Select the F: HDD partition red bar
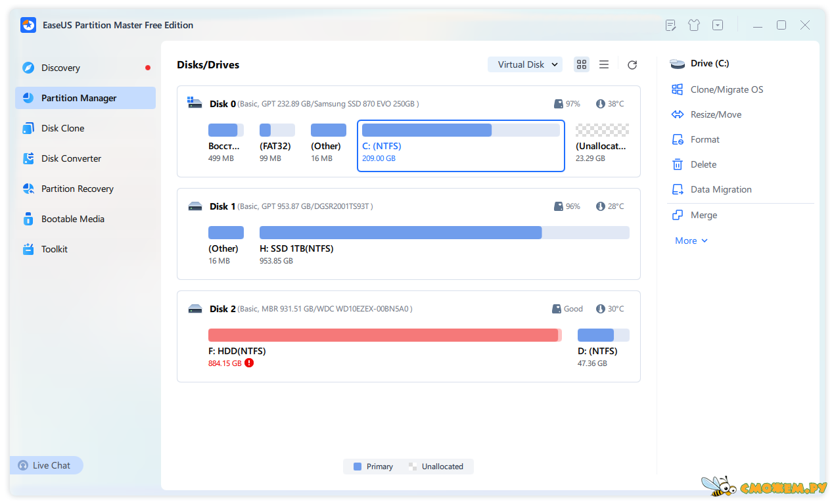The width and height of the screenshot is (834, 504). click(385, 335)
